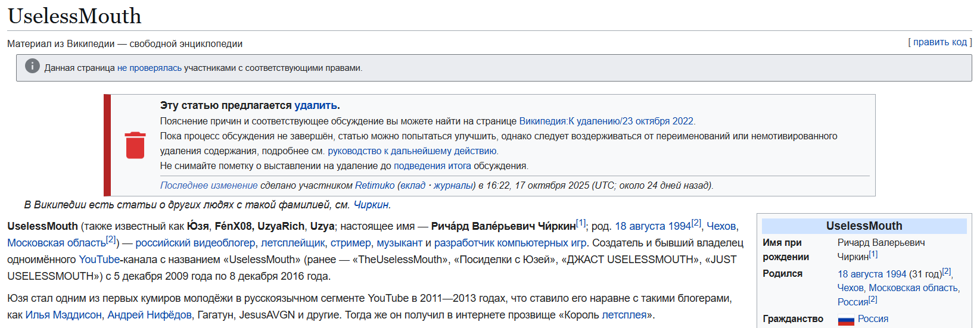Click the 'Гражданство' infobox label

pos(793,319)
